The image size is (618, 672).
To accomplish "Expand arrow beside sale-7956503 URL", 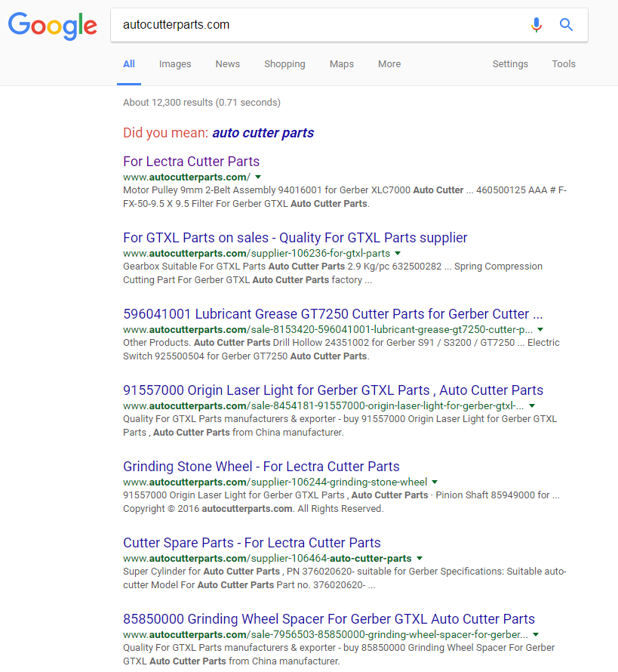I will 536,635.
